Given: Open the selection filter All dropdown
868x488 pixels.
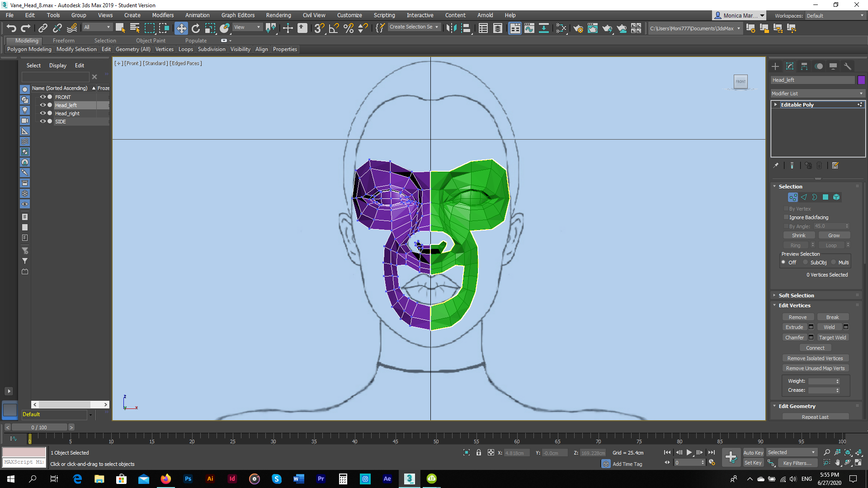Looking at the screenshot, I should click(97, 28).
